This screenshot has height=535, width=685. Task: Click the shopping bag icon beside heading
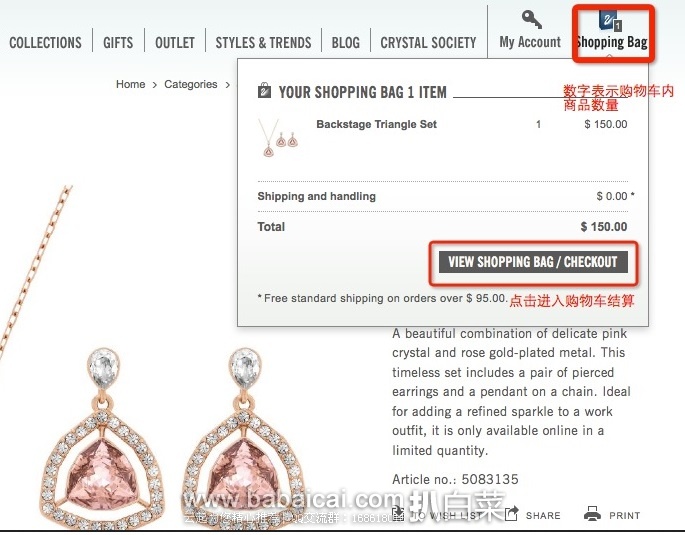click(x=264, y=90)
